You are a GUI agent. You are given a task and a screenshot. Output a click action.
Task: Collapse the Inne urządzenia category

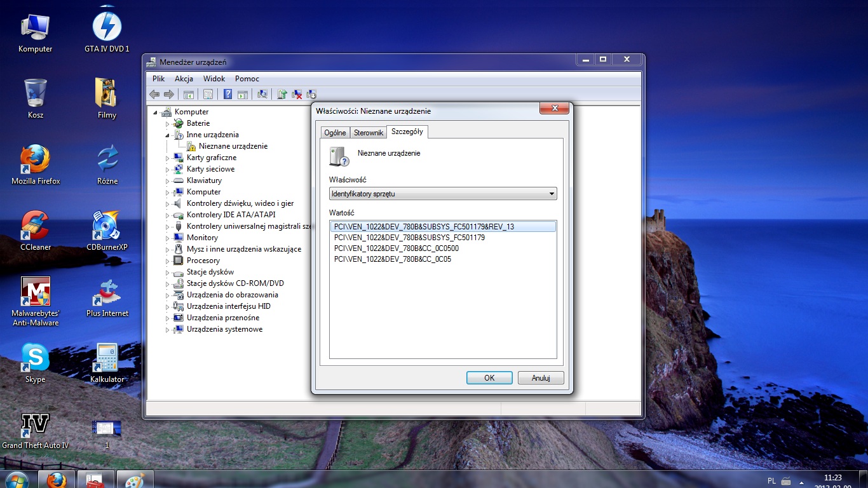(x=168, y=135)
